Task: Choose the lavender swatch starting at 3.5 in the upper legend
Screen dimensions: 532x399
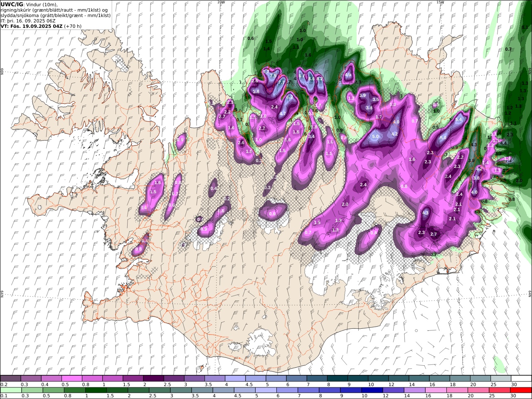Action: pyautogui.click(x=214, y=378)
